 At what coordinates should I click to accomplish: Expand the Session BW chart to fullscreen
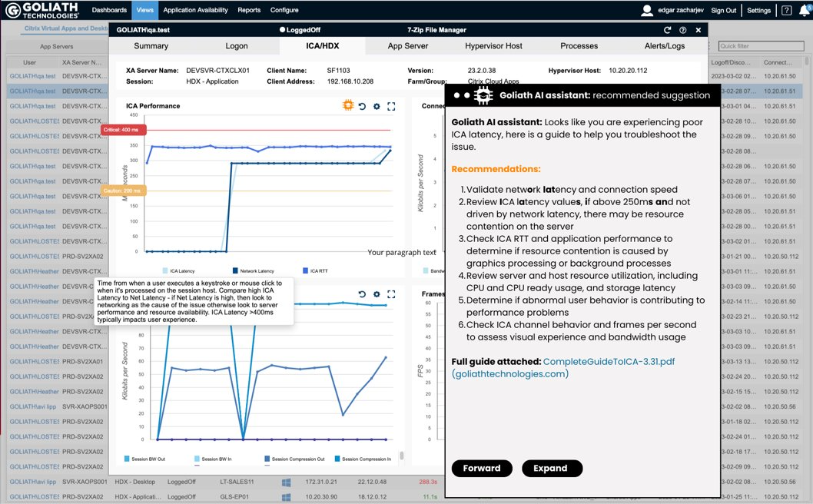tap(391, 294)
